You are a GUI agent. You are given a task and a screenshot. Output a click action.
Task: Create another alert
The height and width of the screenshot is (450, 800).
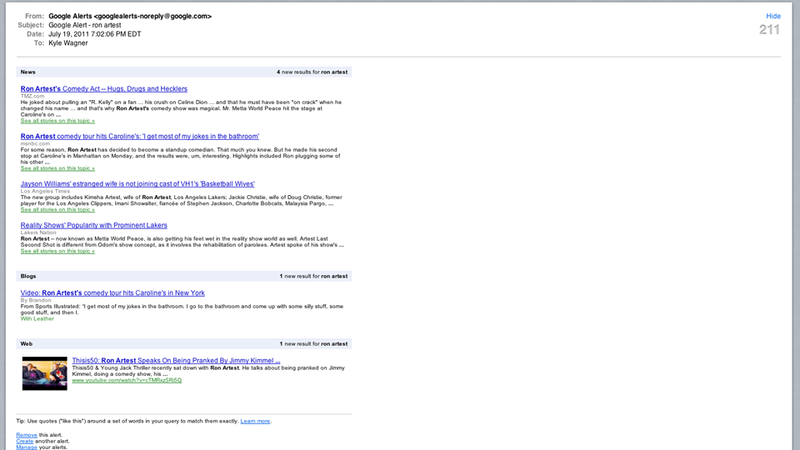25,441
